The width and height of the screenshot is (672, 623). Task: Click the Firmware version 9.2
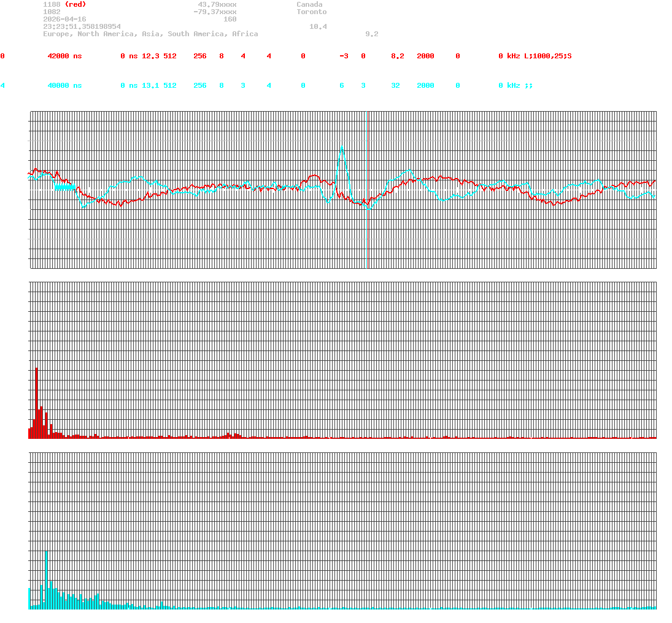(x=370, y=34)
